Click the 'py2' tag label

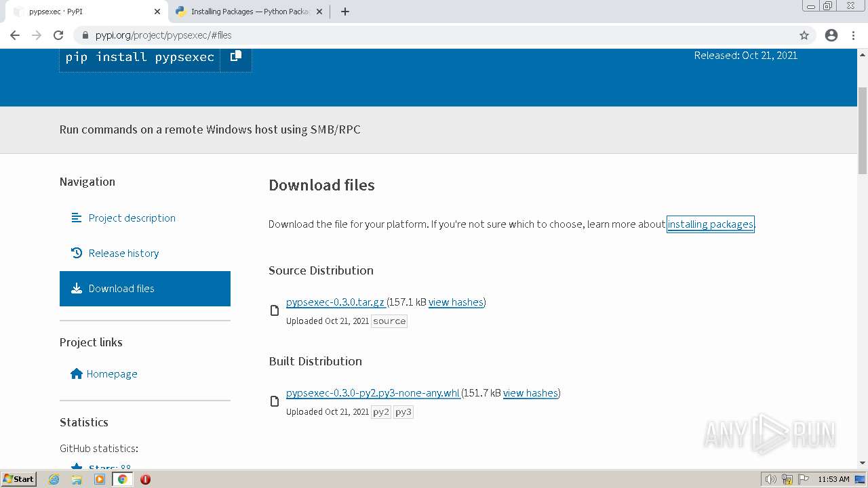click(381, 412)
